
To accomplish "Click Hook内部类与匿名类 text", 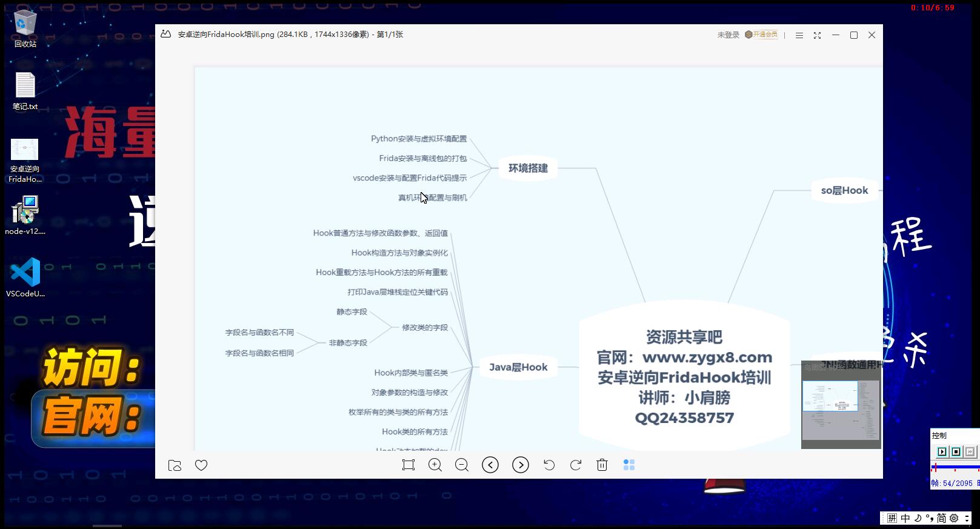I will pos(411,373).
